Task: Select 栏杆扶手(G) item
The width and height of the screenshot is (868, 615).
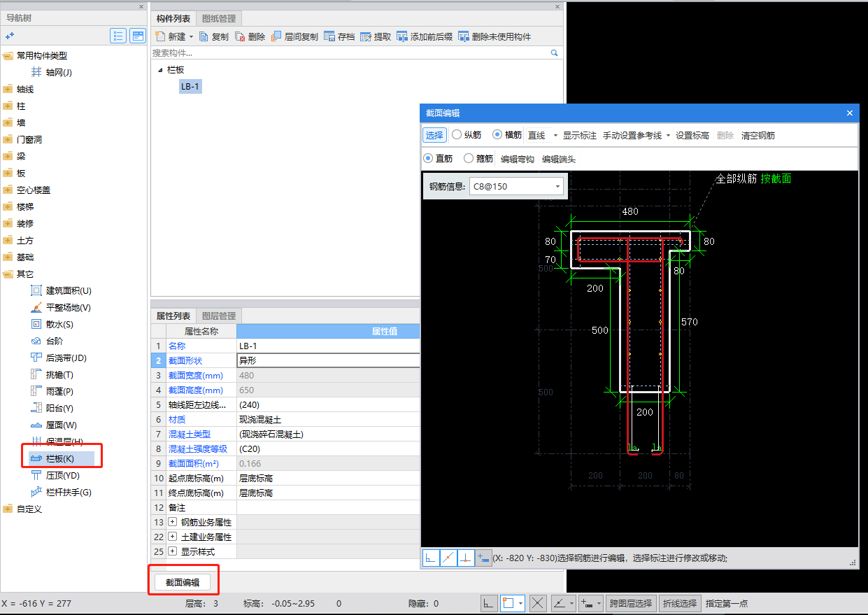Action: 61,492
